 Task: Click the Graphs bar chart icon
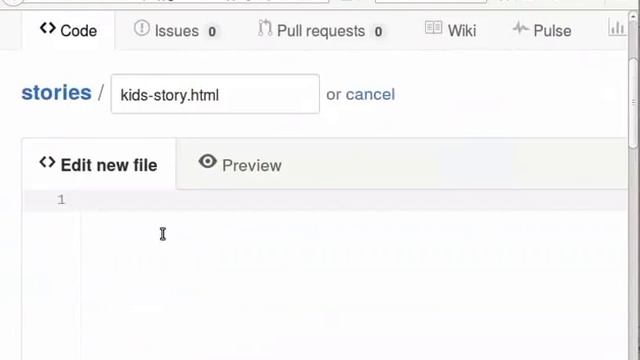point(616,28)
